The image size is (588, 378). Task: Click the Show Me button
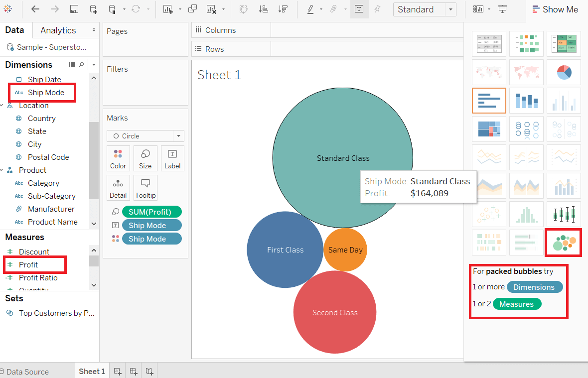[x=556, y=9]
